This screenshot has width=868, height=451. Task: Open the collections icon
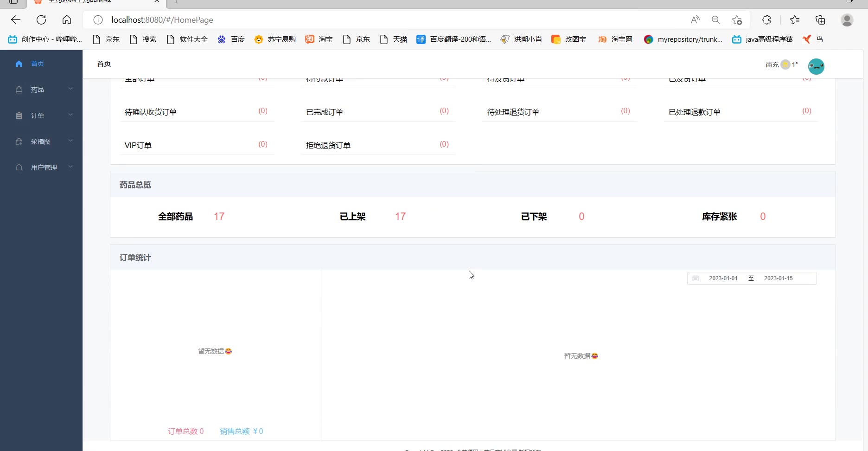(820, 20)
